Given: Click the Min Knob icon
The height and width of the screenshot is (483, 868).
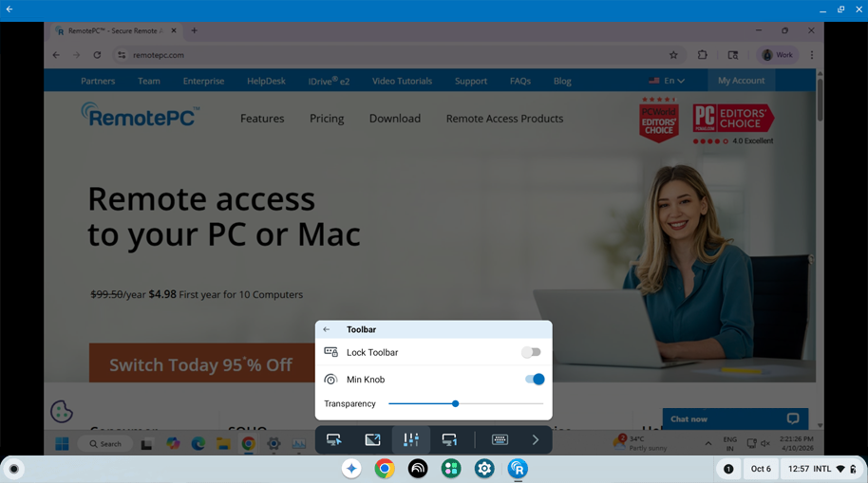Looking at the screenshot, I should tap(330, 380).
